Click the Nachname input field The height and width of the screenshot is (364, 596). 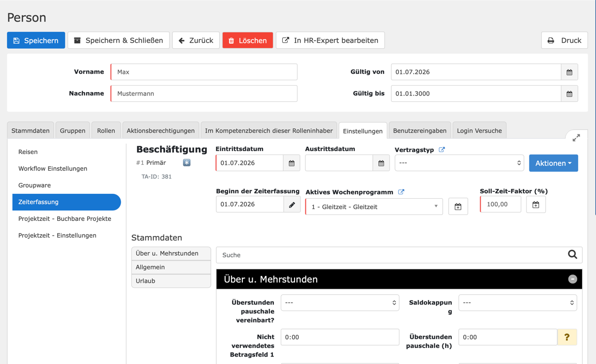[x=204, y=93]
